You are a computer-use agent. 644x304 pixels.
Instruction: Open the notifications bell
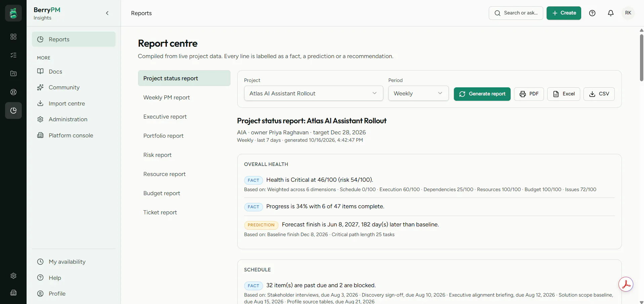(x=611, y=13)
